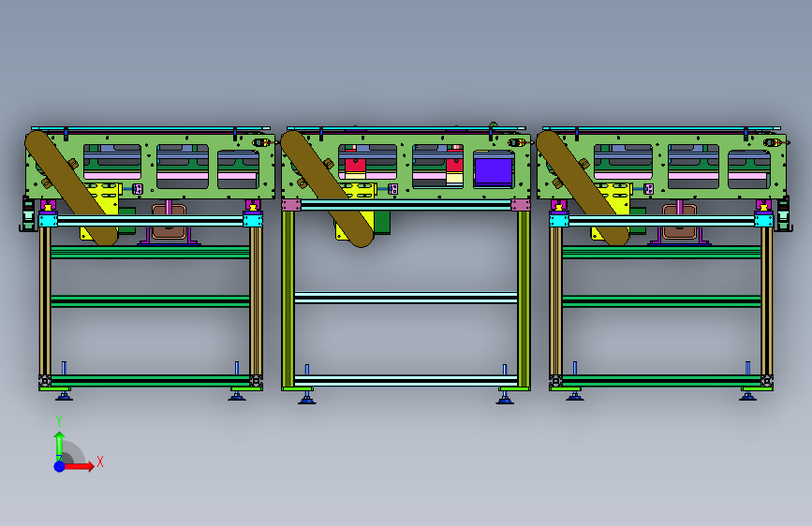Select the red block in the middle conveyor's first window
The image size is (812, 526).
[355, 166]
